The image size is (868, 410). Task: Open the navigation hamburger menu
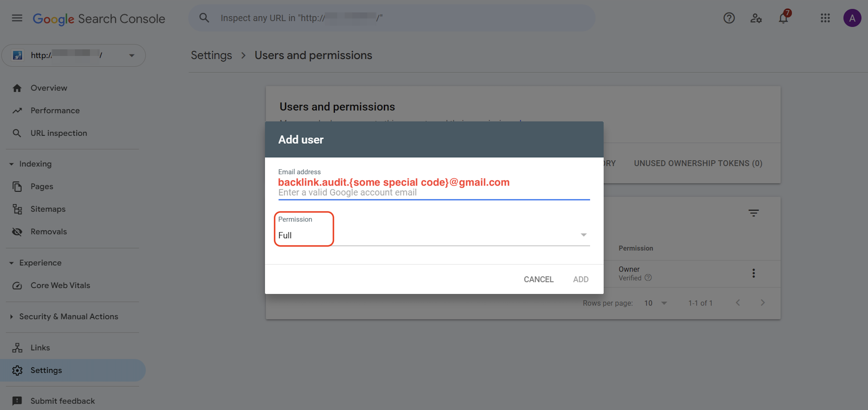tap(16, 18)
